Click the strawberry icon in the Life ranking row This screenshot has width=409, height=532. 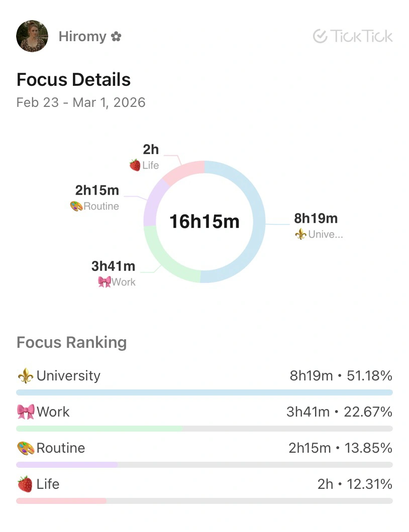point(25,484)
